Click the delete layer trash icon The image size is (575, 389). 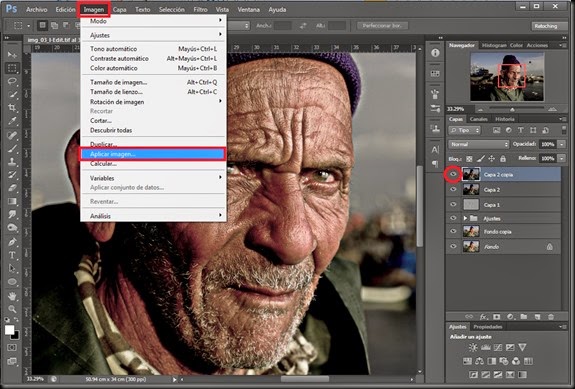(551, 316)
